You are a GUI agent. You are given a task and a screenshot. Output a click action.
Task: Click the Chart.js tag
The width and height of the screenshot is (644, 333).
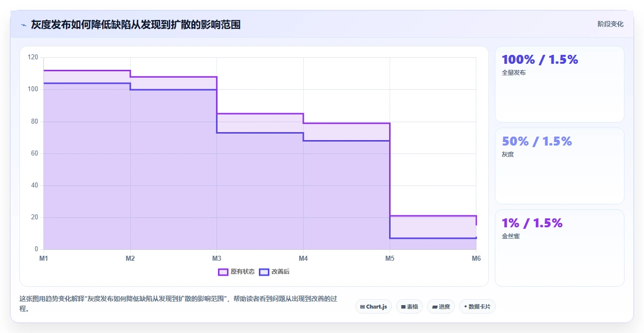[374, 307]
